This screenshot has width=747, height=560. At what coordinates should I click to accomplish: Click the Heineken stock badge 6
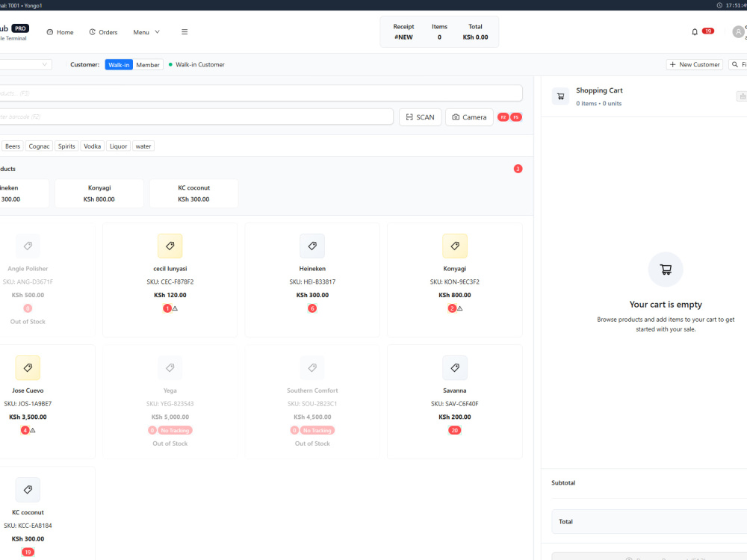coord(312,308)
